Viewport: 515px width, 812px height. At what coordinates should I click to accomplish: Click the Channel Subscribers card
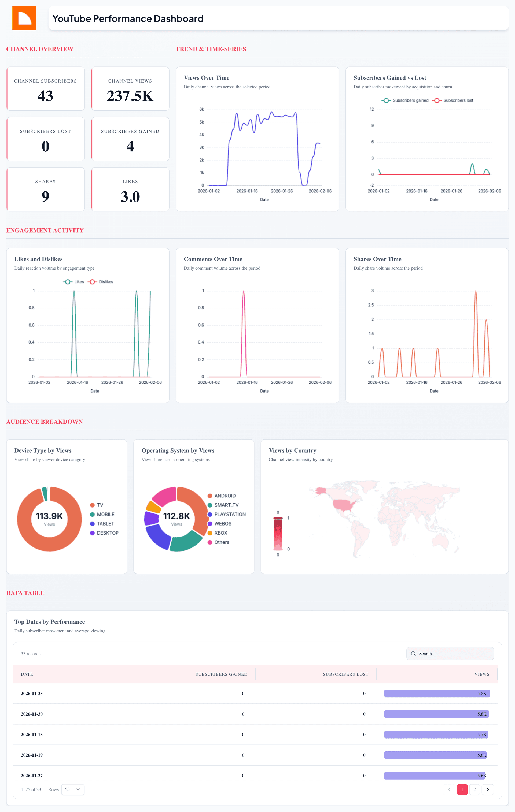click(x=46, y=89)
